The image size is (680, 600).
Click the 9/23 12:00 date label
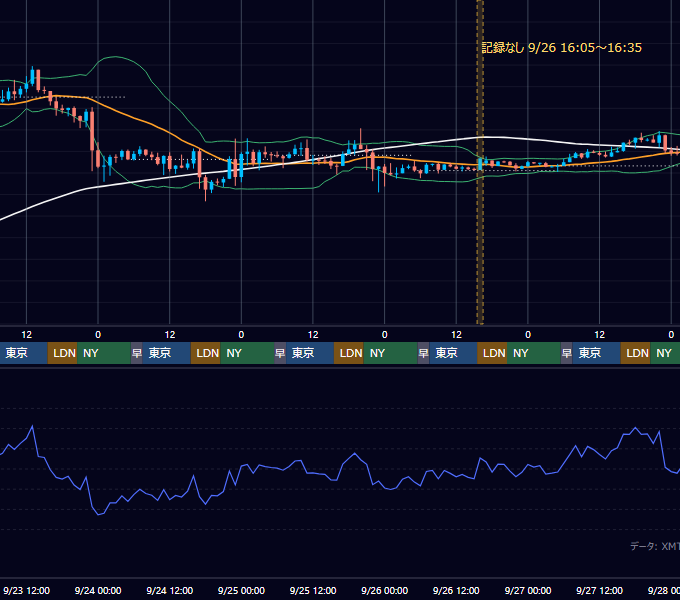pyautogui.click(x=26, y=590)
